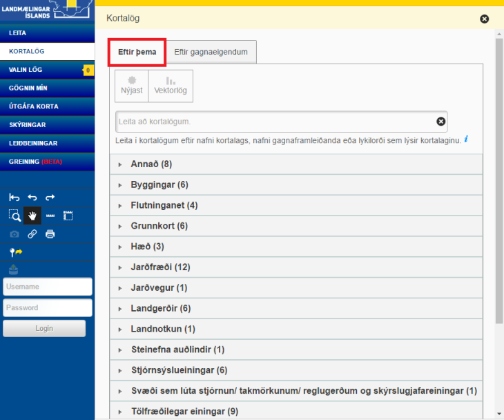
Task: Expand the Jarðfræði (12) layer group
Action: (x=160, y=267)
